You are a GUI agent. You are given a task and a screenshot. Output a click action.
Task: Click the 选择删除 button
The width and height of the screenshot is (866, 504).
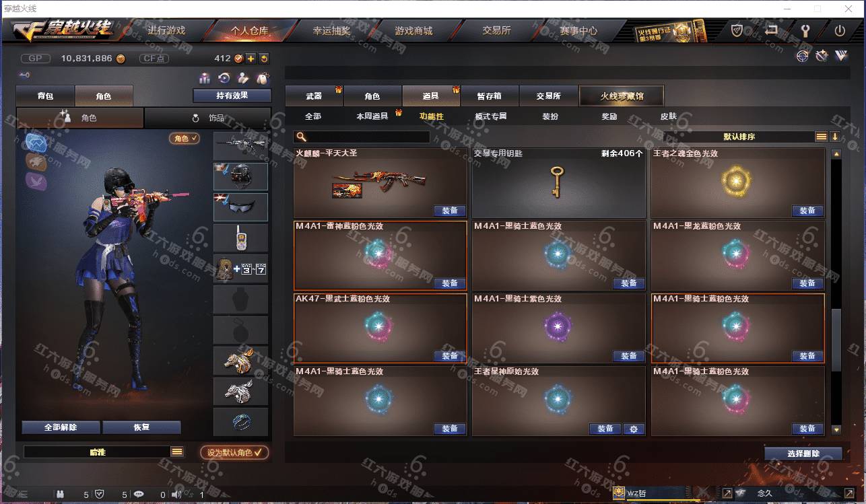pyautogui.click(x=803, y=454)
